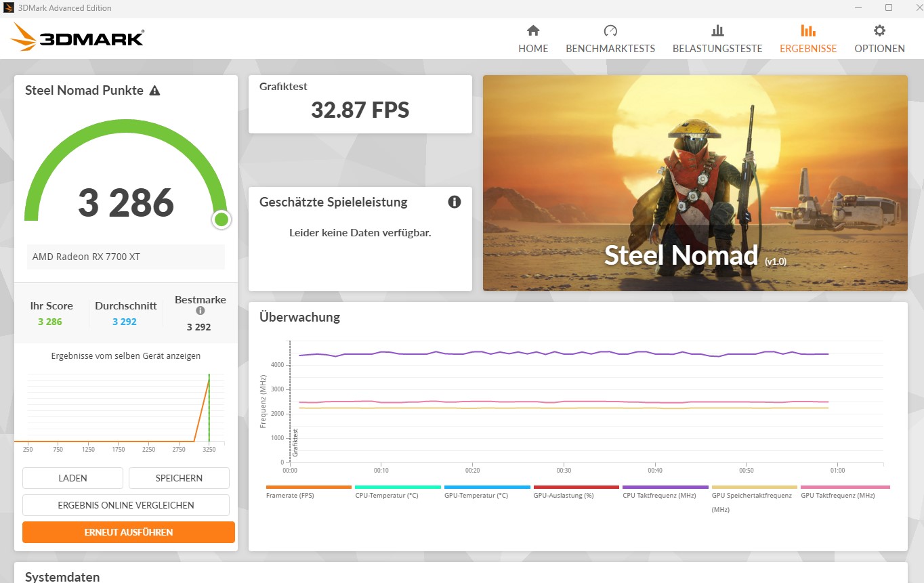
Task: Click info icon next to Geschätzte Spieleleistung
Action: pos(455,202)
